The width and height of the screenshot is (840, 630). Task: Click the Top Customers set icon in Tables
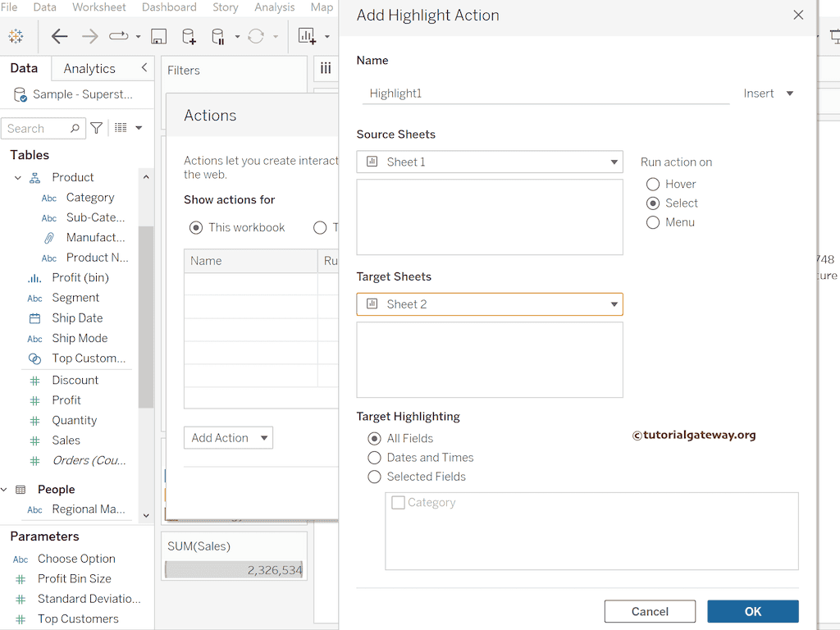tap(34, 358)
